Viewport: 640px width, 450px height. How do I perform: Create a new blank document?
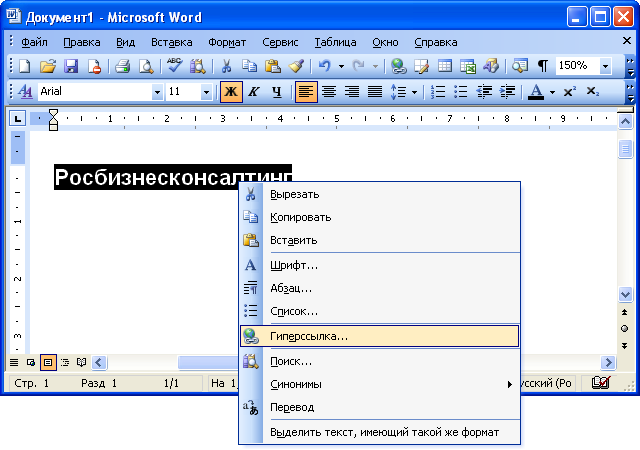(24, 66)
